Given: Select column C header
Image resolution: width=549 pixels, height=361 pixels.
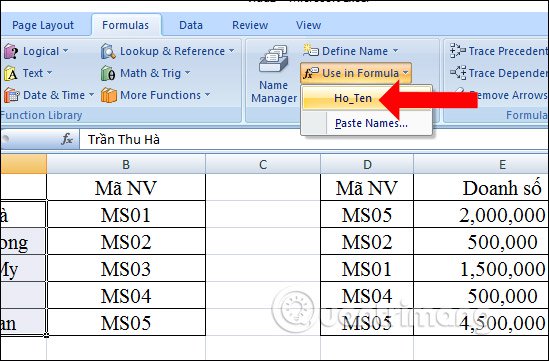Looking at the screenshot, I should (263, 164).
